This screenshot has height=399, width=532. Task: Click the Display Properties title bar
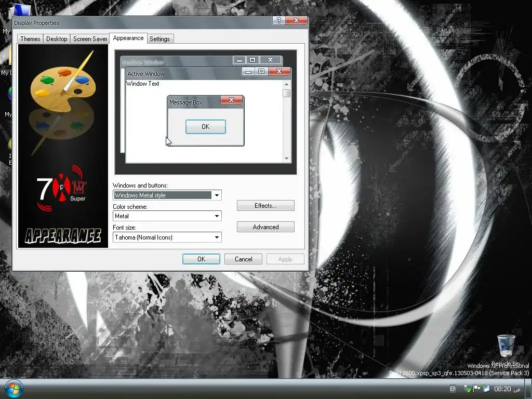[142, 22]
